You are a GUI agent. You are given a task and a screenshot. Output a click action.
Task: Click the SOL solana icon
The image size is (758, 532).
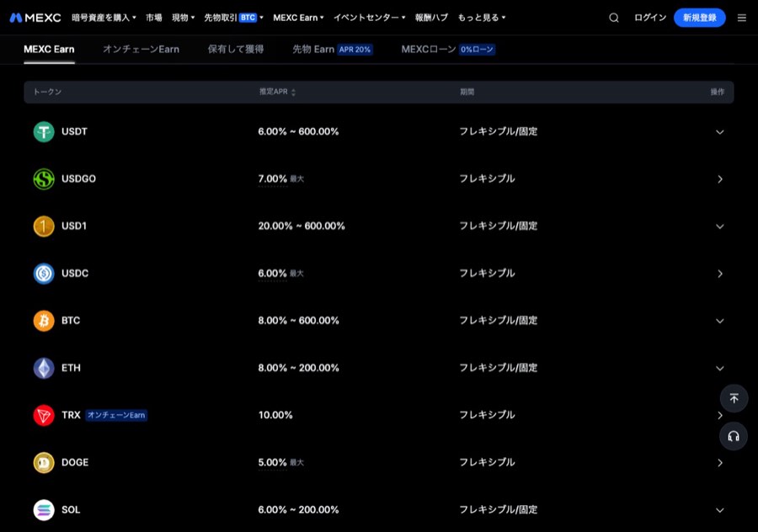[x=44, y=510]
